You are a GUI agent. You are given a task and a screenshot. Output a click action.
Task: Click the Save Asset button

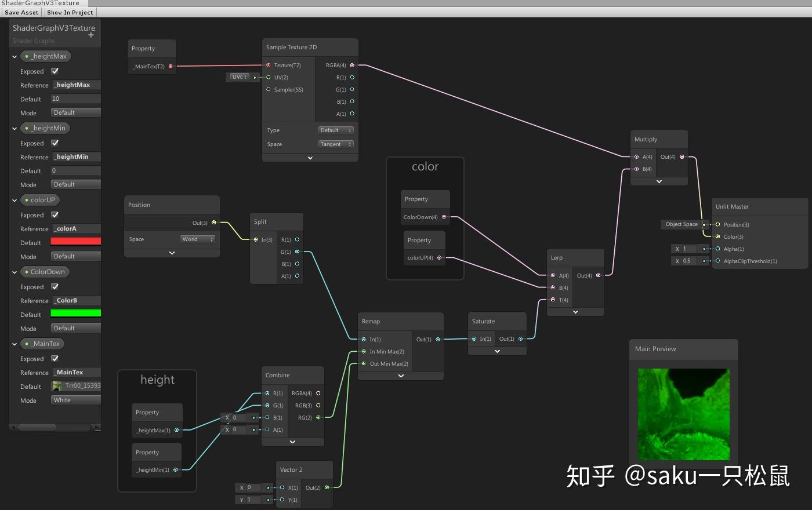click(x=21, y=12)
